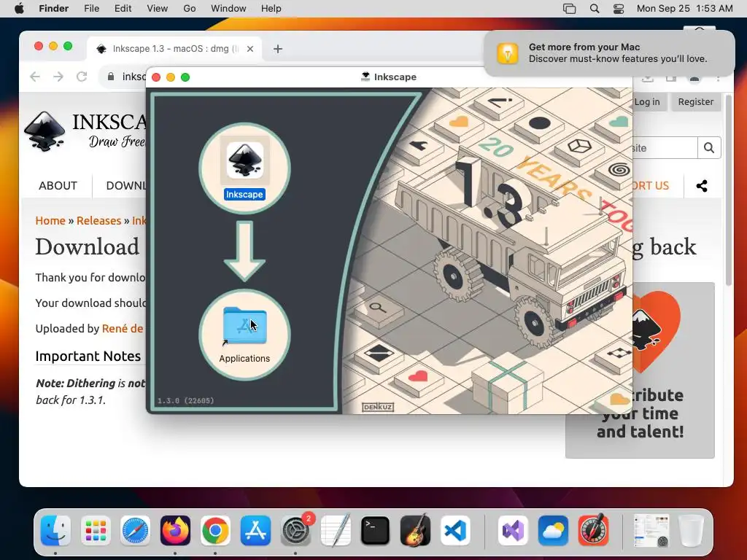Close the Inkscape 1.3 browser tab

tap(250, 49)
